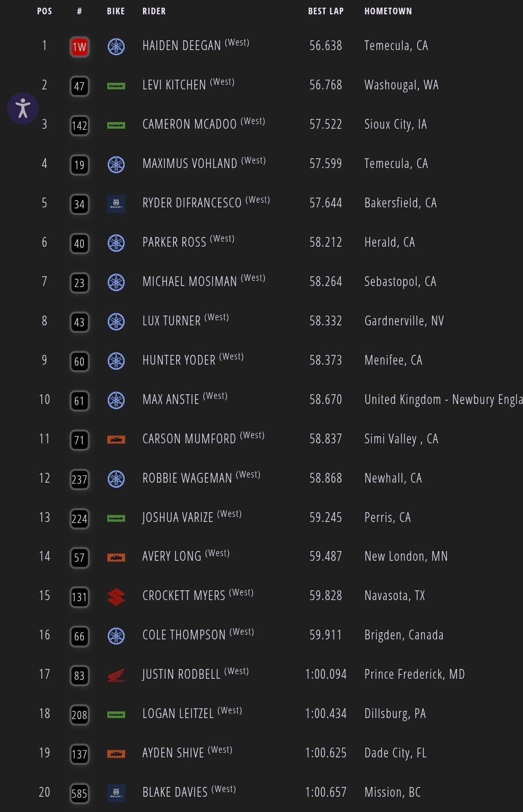
Task: Click Ayden Shive's Dade City hometown
Action: tap(395, 753)
